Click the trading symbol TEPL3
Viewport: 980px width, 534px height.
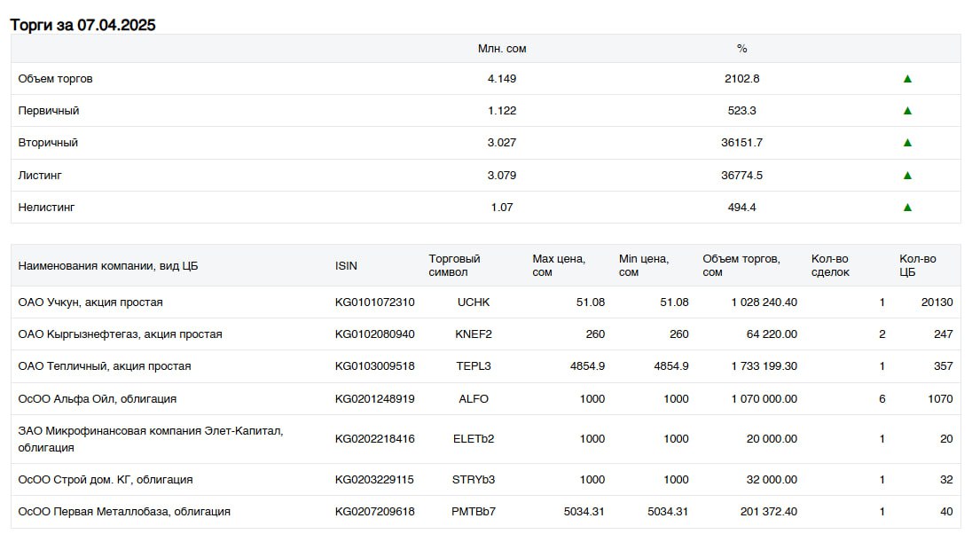[x=474, y=365]
